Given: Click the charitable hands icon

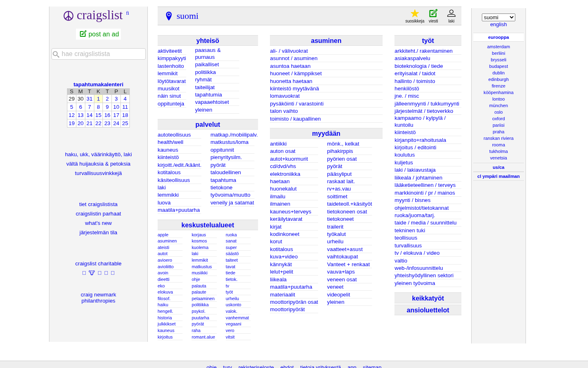Looking at the screenshot, I should pyautogui.click(x=91, y=272).
